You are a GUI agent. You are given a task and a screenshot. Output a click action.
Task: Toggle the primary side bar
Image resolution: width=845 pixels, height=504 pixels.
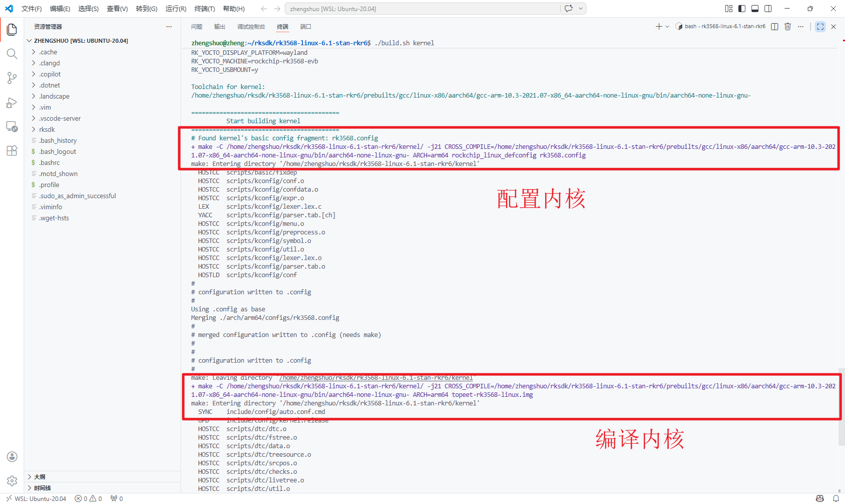pyautogui.click(x=742, y=9)
